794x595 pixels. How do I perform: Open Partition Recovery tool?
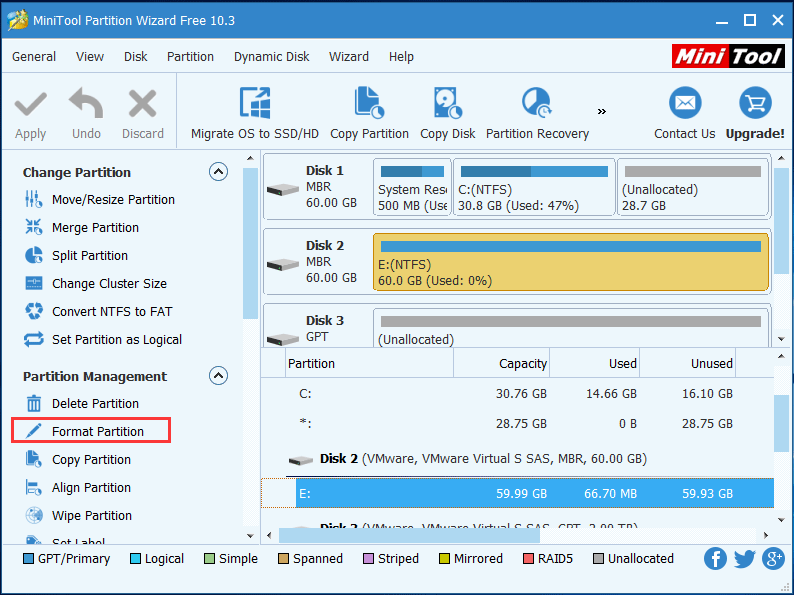click(537, 113)
